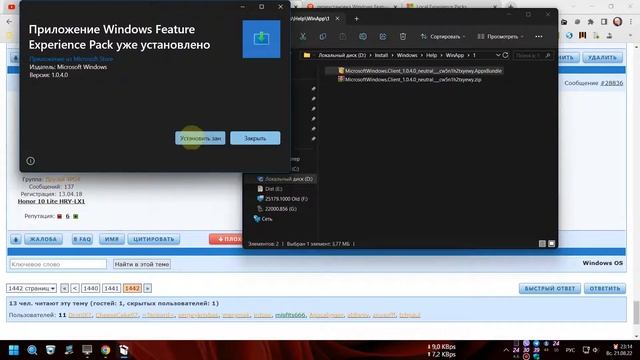Click the search icon on the taskbar
This screenshot has height=360, width=640.
[32, 350]
